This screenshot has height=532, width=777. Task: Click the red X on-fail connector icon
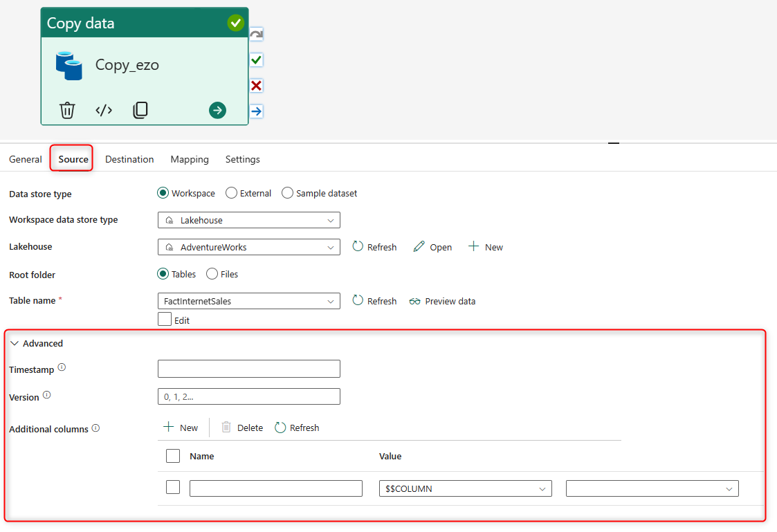pyautogui.click(x=256, y=86)
